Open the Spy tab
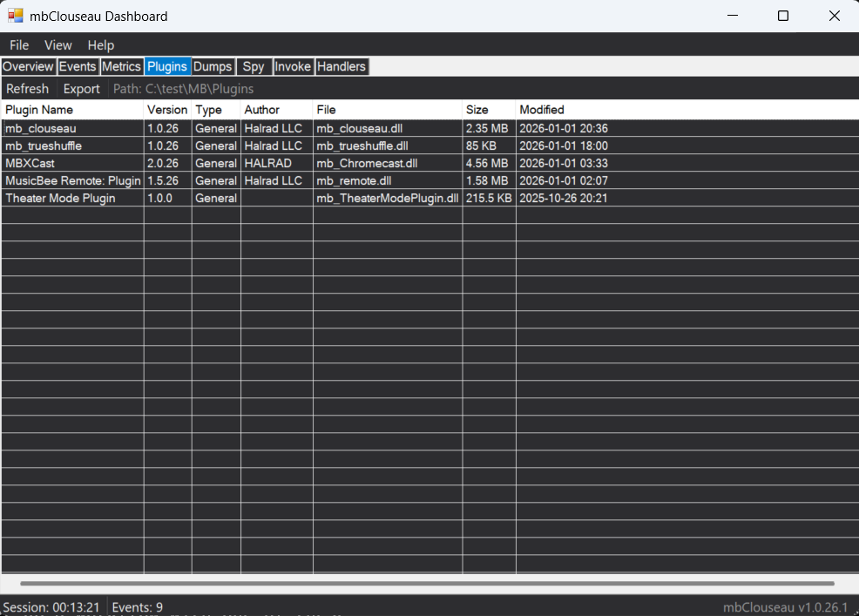Viewport: 859px width, 616px height. tap(254, 66)
